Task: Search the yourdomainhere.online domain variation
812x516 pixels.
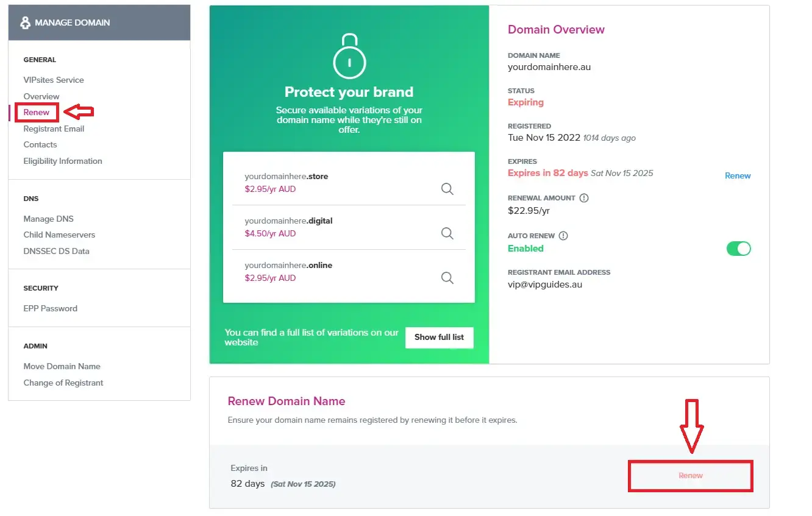Action: (447, 278)
